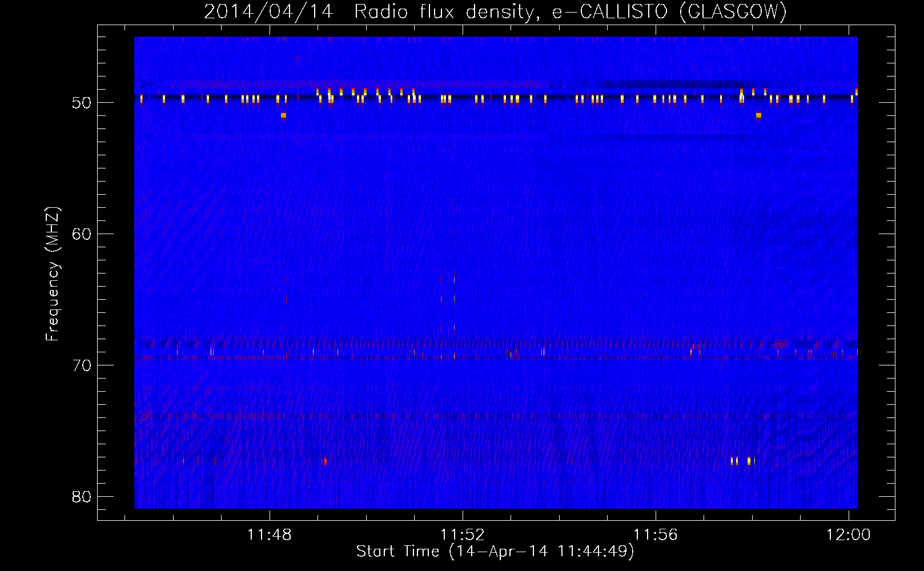
Task: Select the 11:52 time tick label
Action: tap(463, 534)
